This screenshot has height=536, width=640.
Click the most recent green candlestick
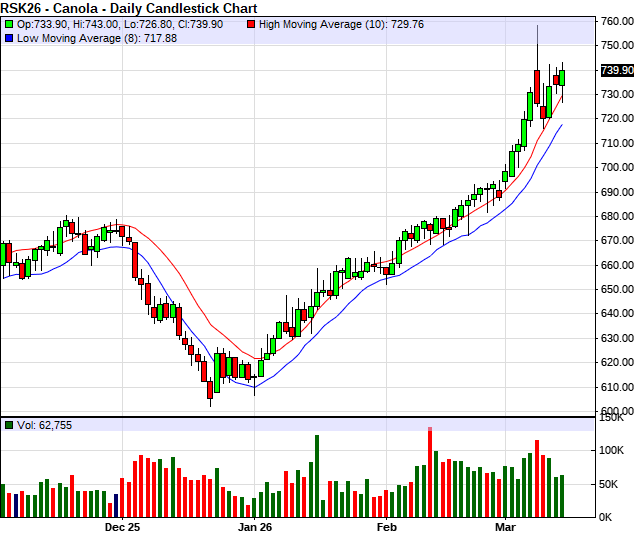pyautogui.click(x=562, y=77)
